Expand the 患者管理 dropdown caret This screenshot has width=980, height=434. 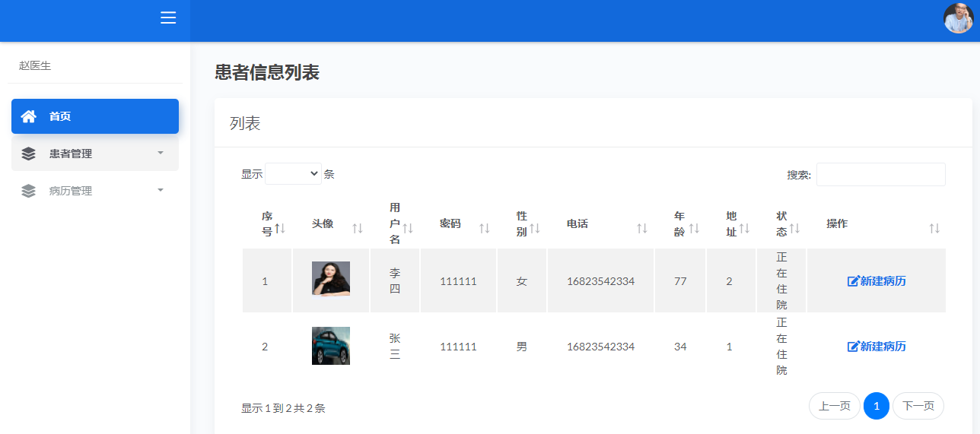tap(160, 153)
